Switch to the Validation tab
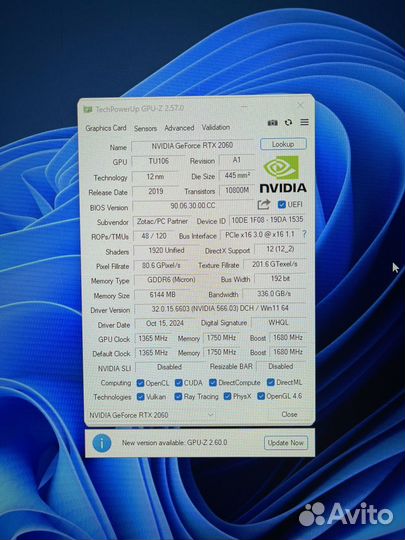Image resolution: width=405 pixels, height=540 pixels. 216,127
